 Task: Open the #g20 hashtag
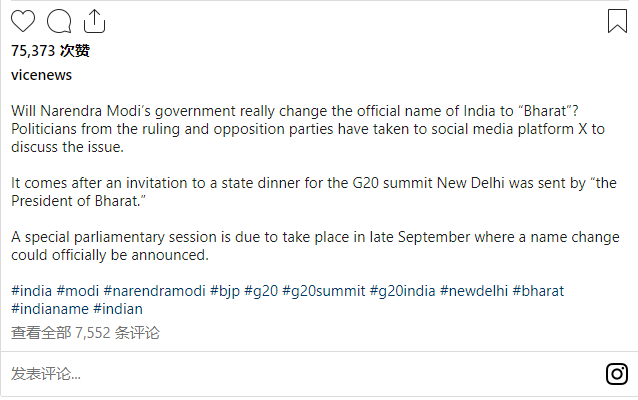(261, 291)
